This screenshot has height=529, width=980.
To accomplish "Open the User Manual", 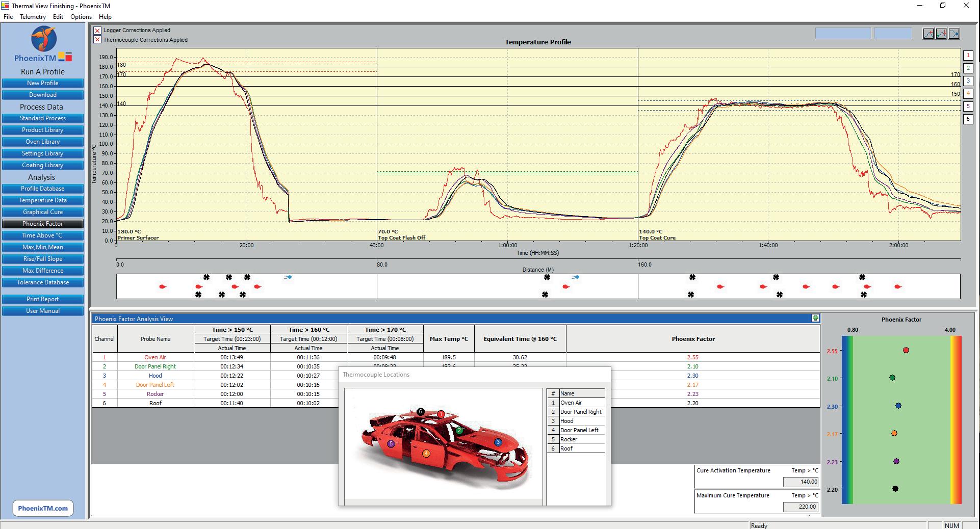I will pos(43,311).
